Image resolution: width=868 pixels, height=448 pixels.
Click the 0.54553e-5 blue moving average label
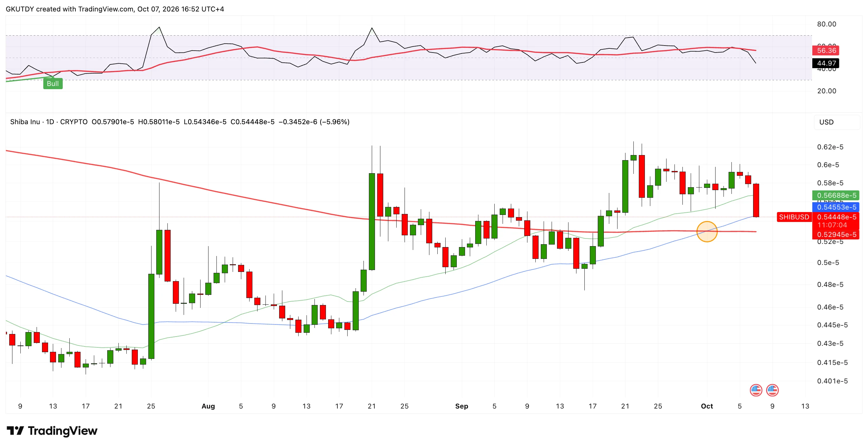coord(836,207)
